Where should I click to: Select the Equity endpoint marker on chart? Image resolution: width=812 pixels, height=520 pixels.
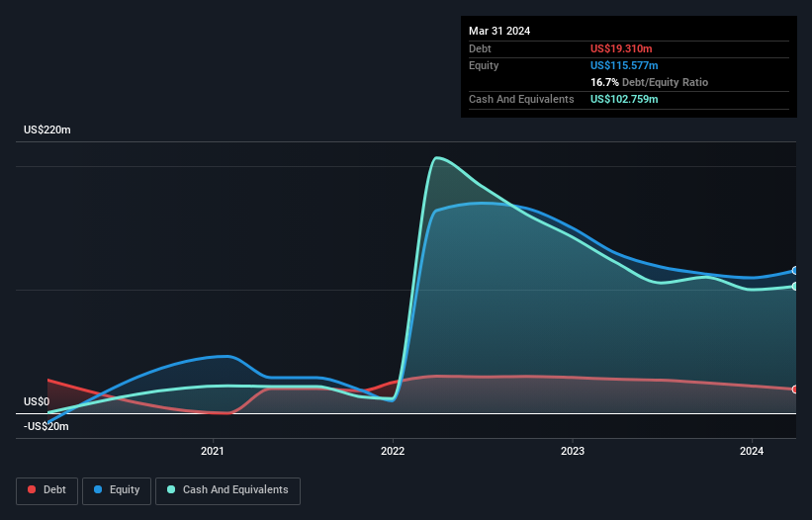point(795,271)
